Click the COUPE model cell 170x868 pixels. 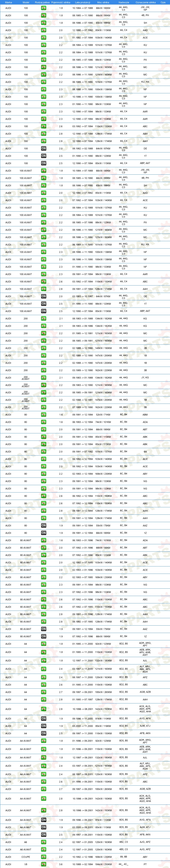click(x=26, y=856)
